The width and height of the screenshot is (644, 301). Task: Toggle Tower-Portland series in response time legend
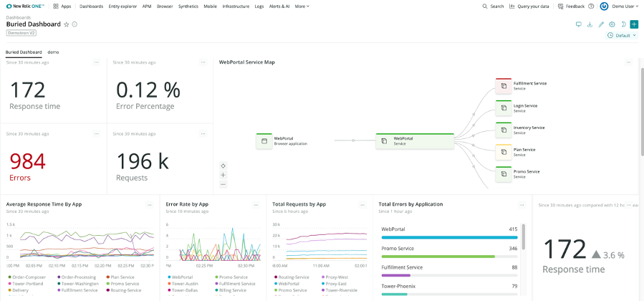coord(27,284)
